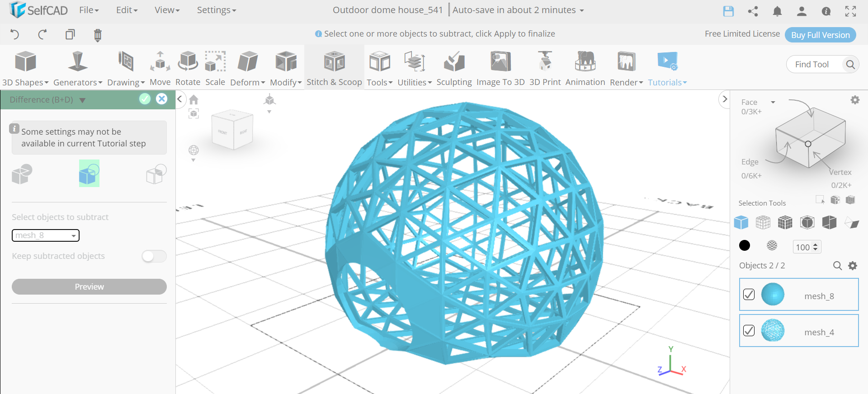The height and width of the screenshot is (394, 868).
Task: Click the Save floppy disk icon
Action: point(728,11)
